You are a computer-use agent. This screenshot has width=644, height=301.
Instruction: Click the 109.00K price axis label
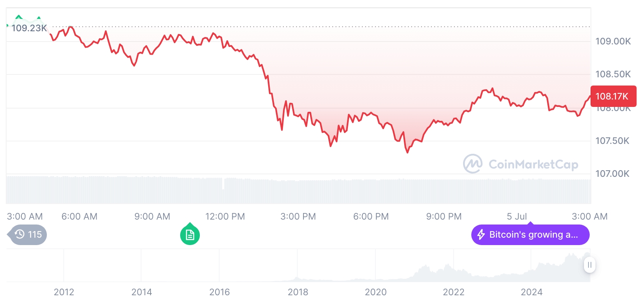pyautogui.click(x=612, y=41)
